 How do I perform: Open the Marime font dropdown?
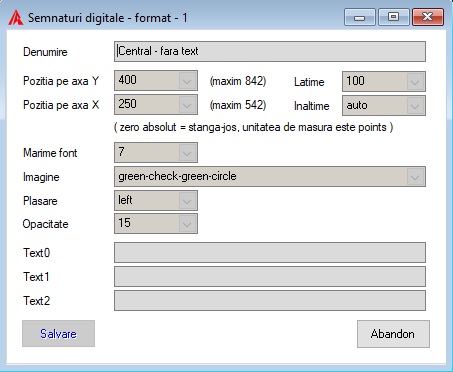(x=187, y=152)
